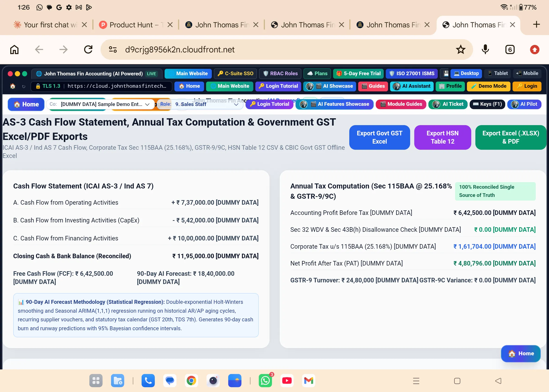Click the floppy disk save icon near Desktop
The image size is (549, 392).
pyautogui.click(x=446, y=73)
